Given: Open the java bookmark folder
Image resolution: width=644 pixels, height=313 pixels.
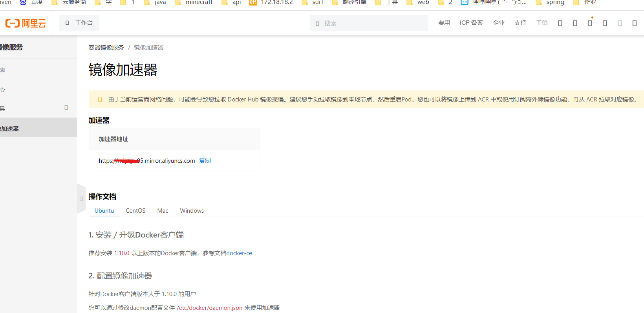Looking at the screenshot, I should [155, 2].
